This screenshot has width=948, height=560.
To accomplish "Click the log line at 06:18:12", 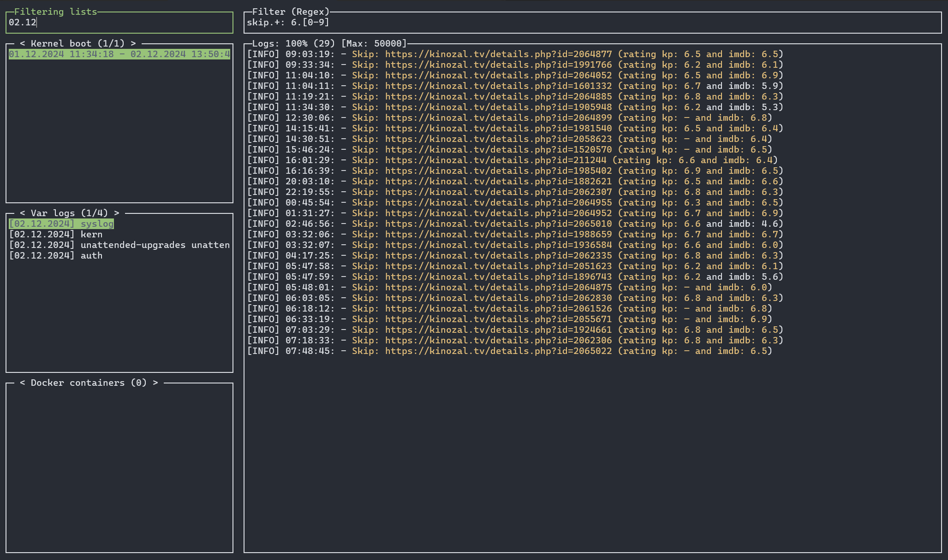I will [x=510, y=309].
